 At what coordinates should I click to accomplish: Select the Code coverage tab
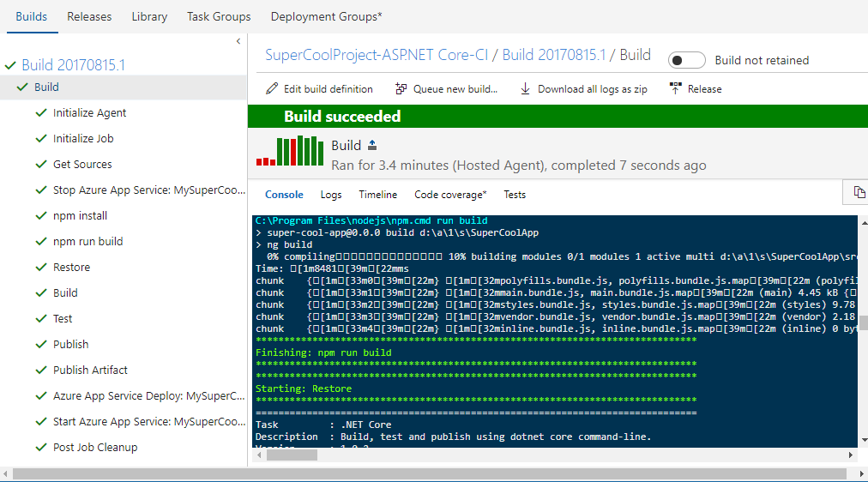(x=450, y=195)
